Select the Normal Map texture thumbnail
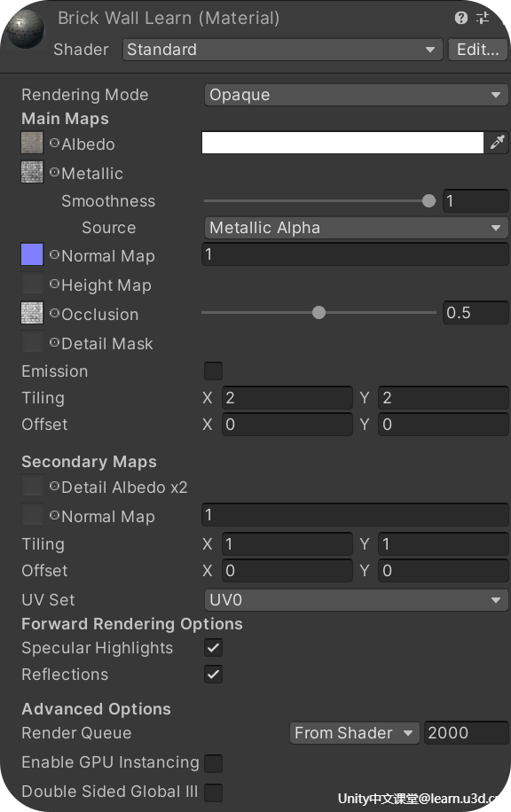 click(32, 254)
